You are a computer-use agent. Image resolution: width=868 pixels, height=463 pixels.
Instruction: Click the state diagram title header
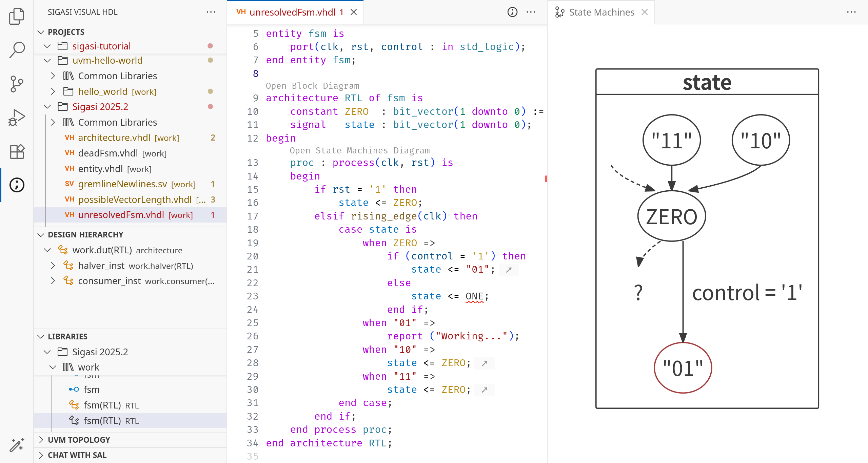tap(707, 82)
